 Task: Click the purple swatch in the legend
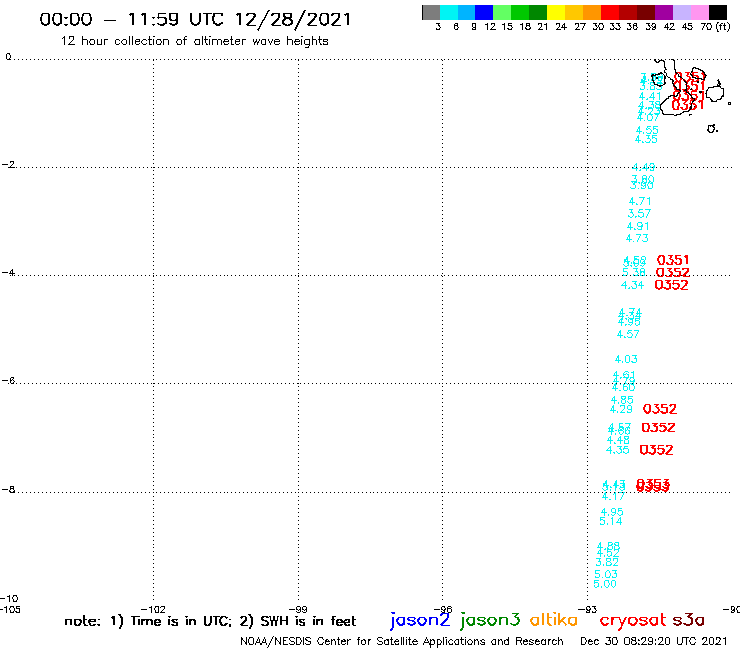click(x=664, y=12)
